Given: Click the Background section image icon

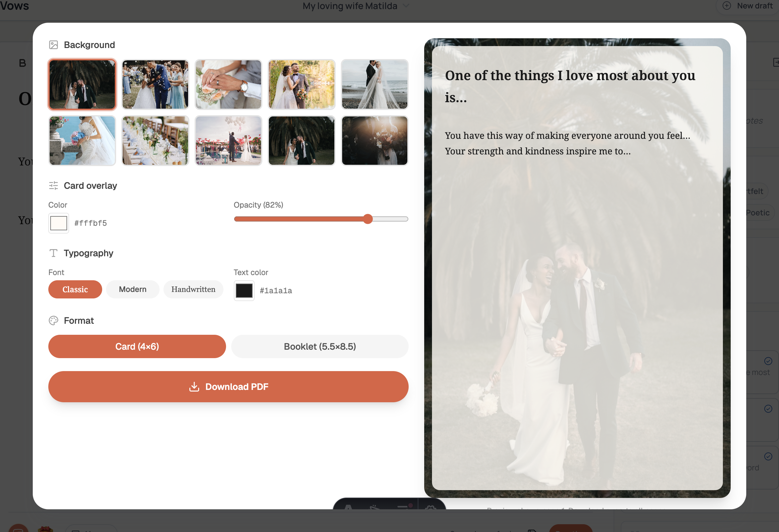Looking at the screenshot, I should (54, 45).
